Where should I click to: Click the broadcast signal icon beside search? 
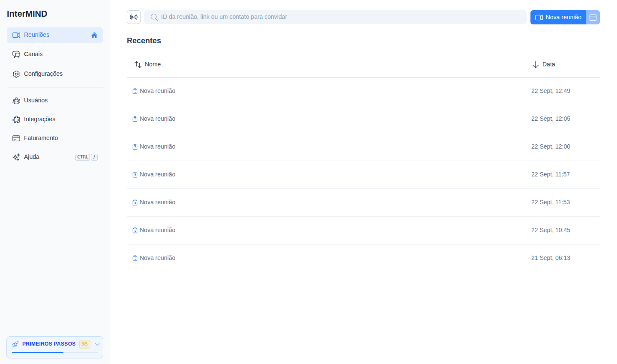pyautogui.click(x=134, y=17)
